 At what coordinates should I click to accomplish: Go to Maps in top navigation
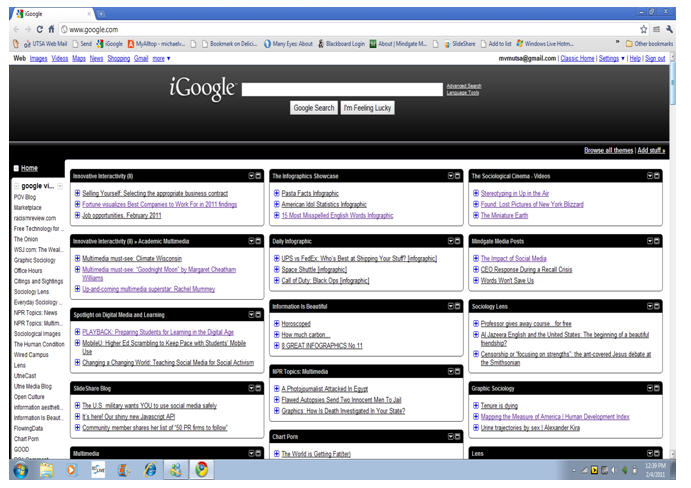point(79,59)
